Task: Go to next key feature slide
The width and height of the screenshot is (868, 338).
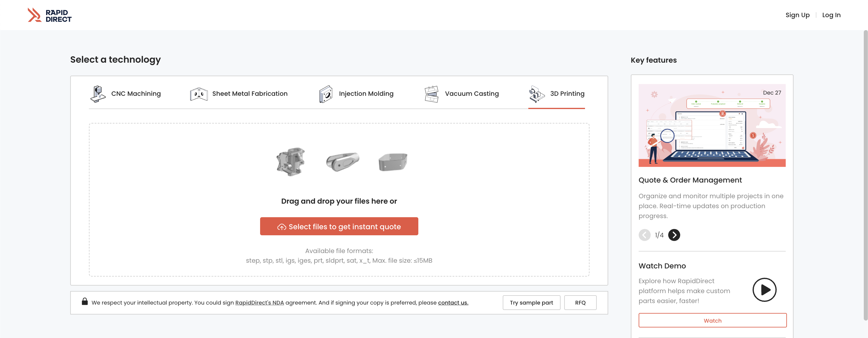Action: [674, 235]
